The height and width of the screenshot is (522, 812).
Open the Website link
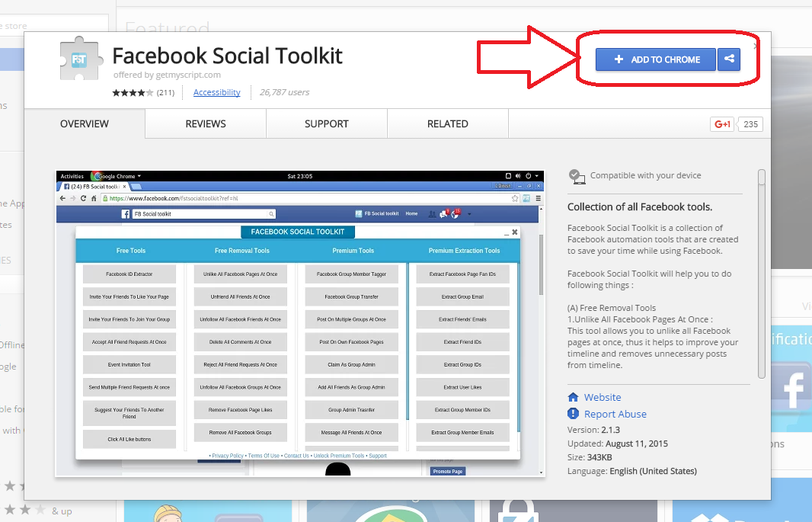tap(603, 397)
